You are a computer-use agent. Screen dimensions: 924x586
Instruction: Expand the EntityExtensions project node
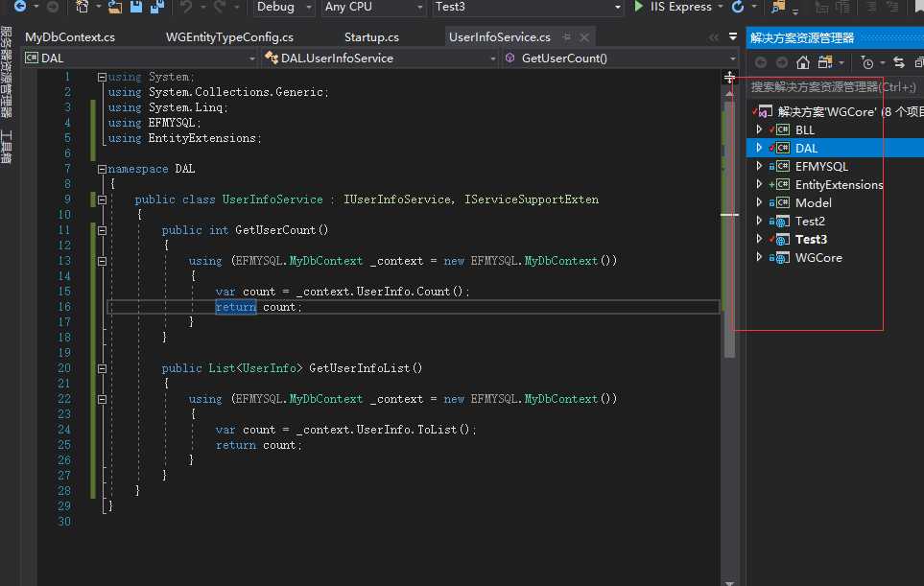(x=759, y=184)
